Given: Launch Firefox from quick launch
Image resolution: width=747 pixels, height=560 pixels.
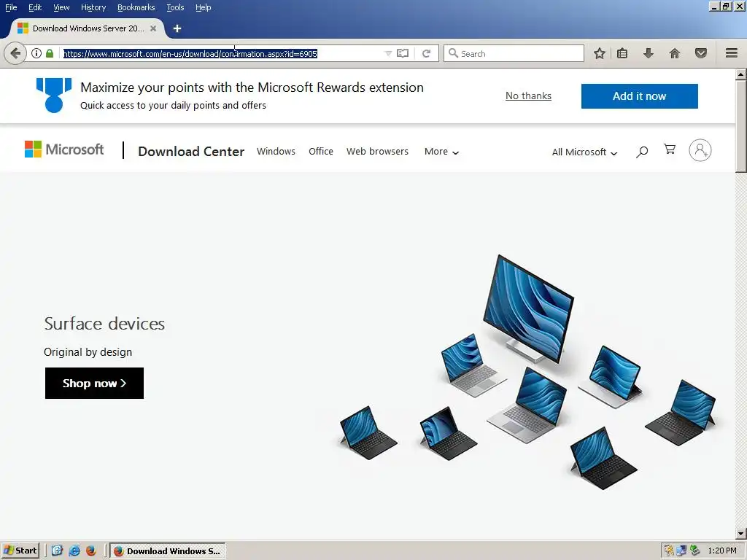Looking at the screenshot, I should pyautogui.click(x=91, y=551).
